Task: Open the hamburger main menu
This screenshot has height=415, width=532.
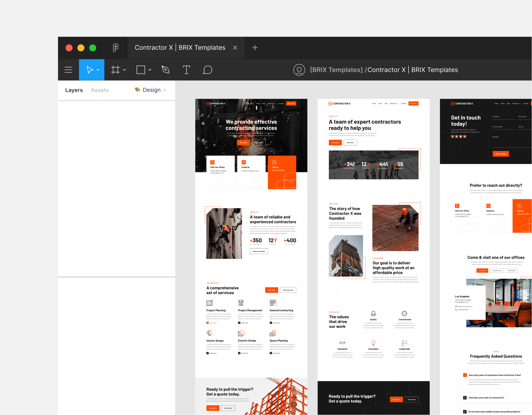Action: coord(68,70)
